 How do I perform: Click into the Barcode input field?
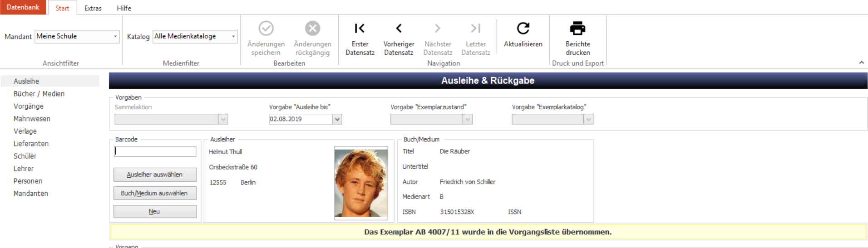point(155,151)
